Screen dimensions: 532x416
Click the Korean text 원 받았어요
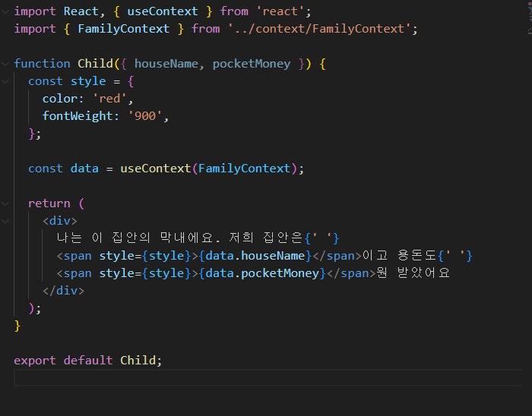tap(413, 273)
